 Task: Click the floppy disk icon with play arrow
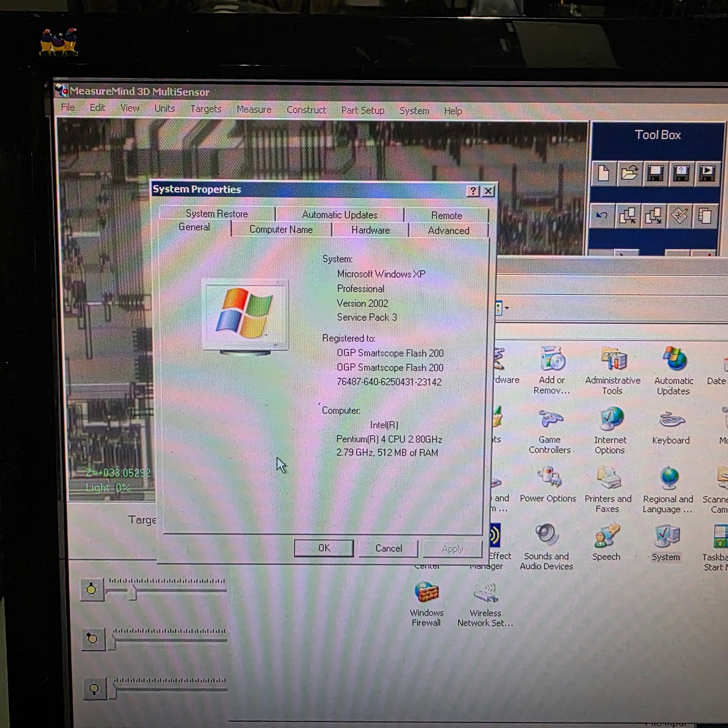[707, 174]
